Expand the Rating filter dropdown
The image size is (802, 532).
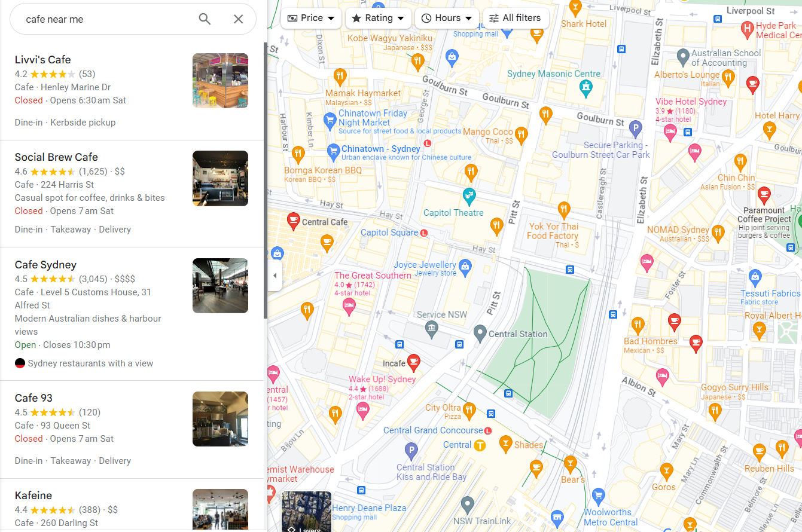379,18
